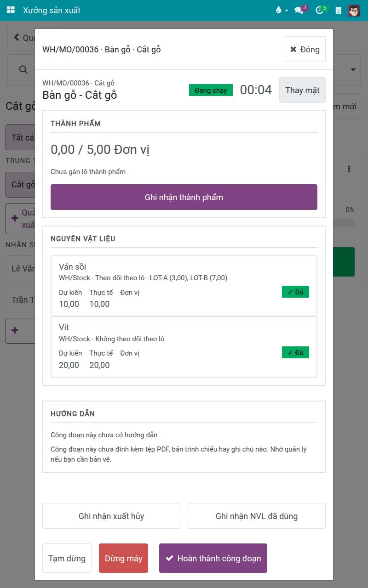The image size is (368, 588).
Task: Open the activities clock icon with badge 5
Action: 321,10
